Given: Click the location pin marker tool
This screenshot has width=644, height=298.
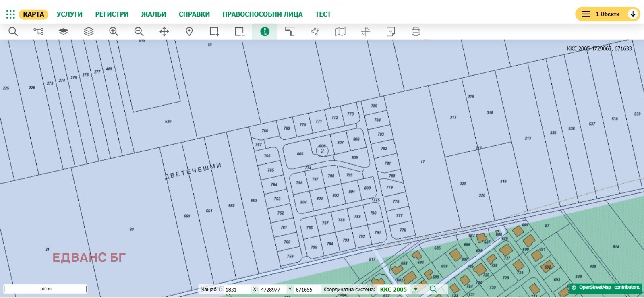Looking at the screenshot, I should pos(189,31).
